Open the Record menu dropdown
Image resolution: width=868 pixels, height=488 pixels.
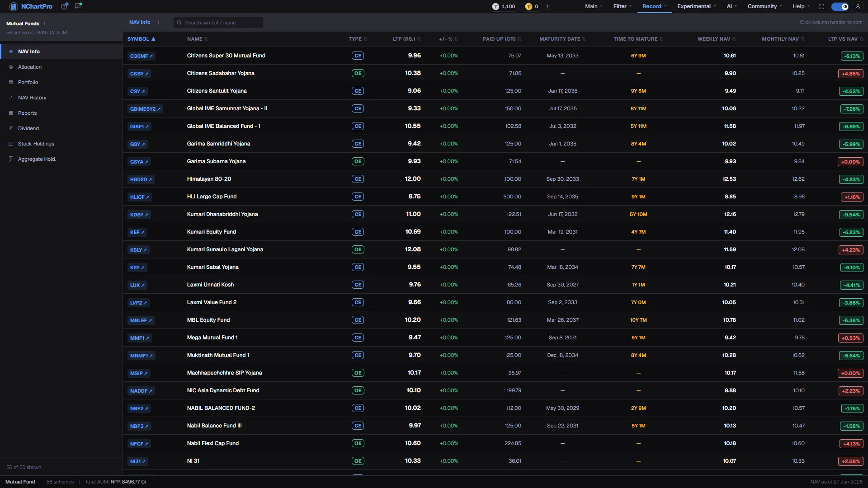click(x=654, y=6)
